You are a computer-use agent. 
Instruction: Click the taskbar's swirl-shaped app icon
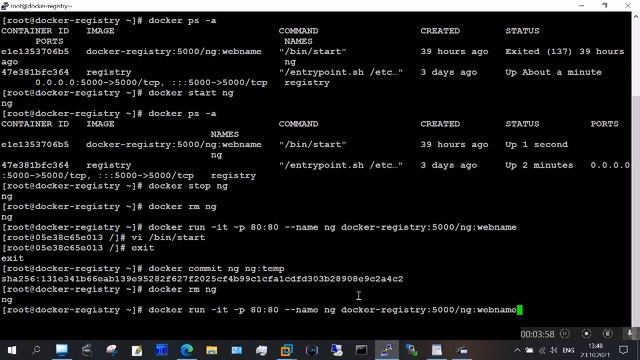click(x=87, y=350)
